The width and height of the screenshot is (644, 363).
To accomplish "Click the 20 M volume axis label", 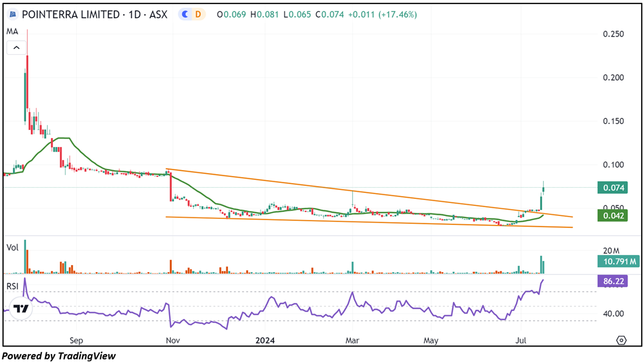I will pyautogui.click(x=611, y=250).
